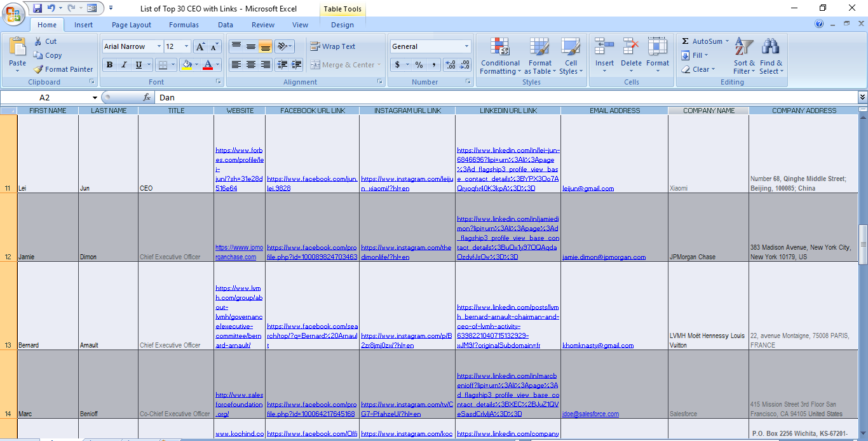Viewport: 868px width, 441px height.
Task: Expand the formula bar
Action: [862, 97]
